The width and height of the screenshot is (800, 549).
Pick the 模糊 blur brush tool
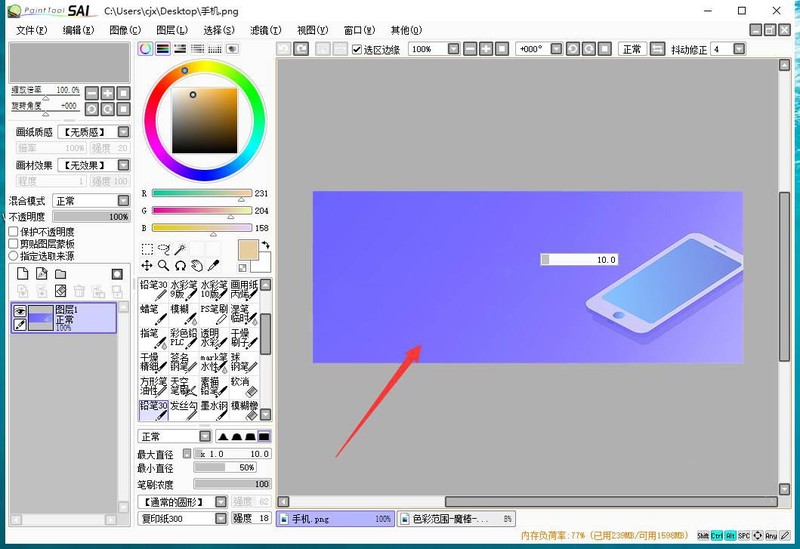[183, 314]
